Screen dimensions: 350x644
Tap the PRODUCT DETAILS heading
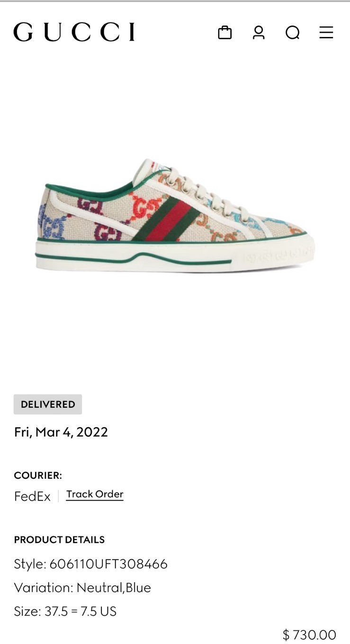(59, 540)
